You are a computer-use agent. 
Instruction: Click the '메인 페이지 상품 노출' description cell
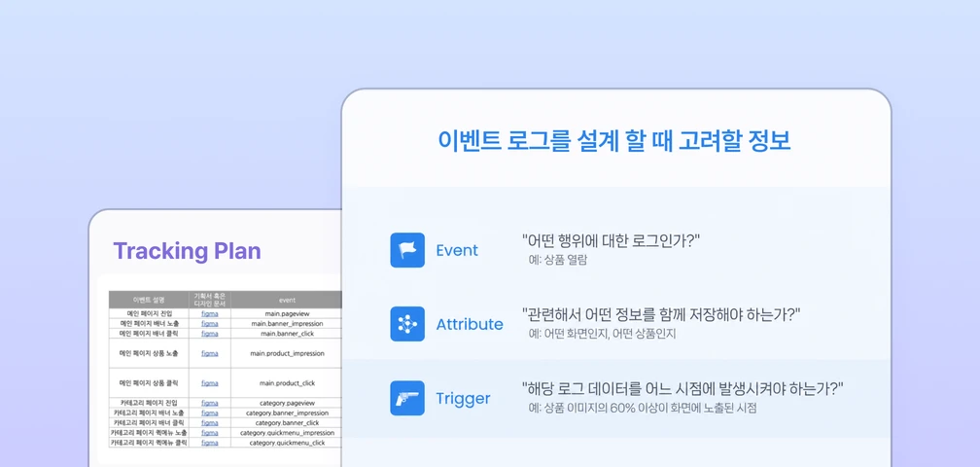coord(149,353)
